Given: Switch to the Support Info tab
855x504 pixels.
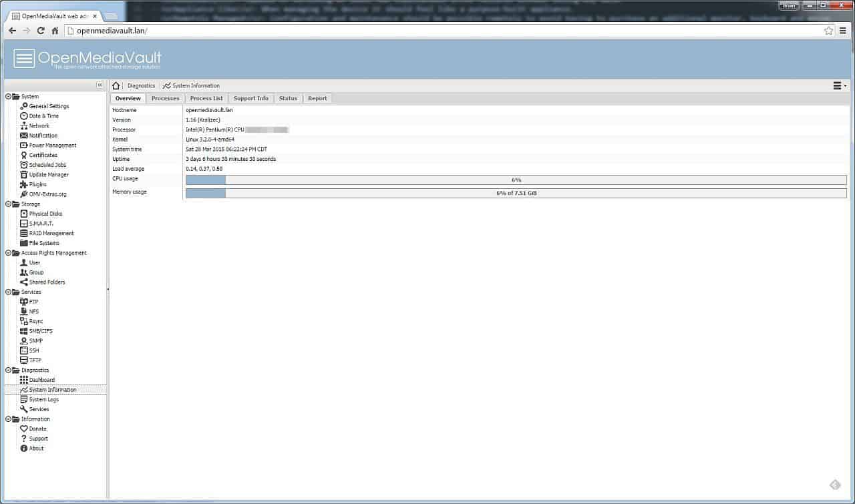Looking at the screenshot, I should [x=251, y=98].
